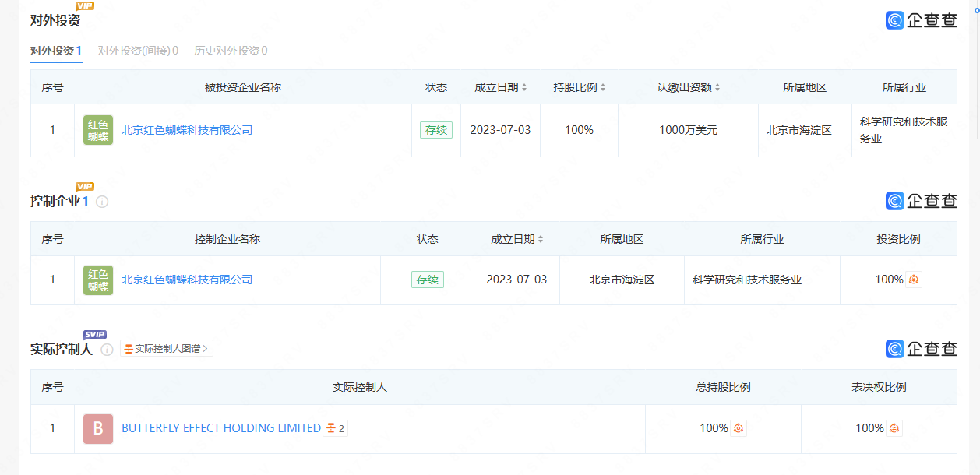The image size is (980, 475).
Task: Open info tooltip icon next to 实际控制人
Action: tap(107, 350)
